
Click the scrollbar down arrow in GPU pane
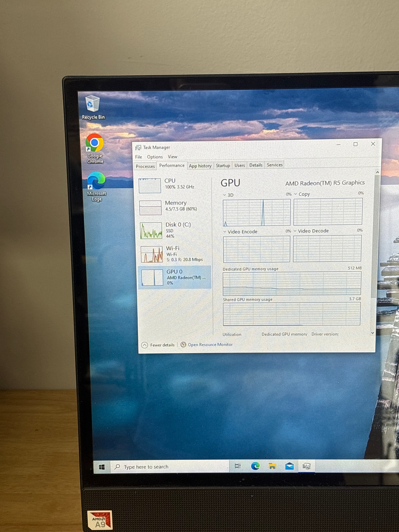(372, 333)
